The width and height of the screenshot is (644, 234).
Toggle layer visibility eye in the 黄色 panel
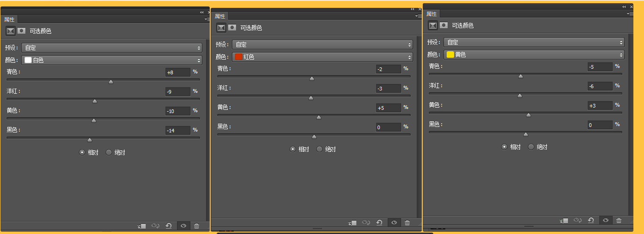click(606, 221)
